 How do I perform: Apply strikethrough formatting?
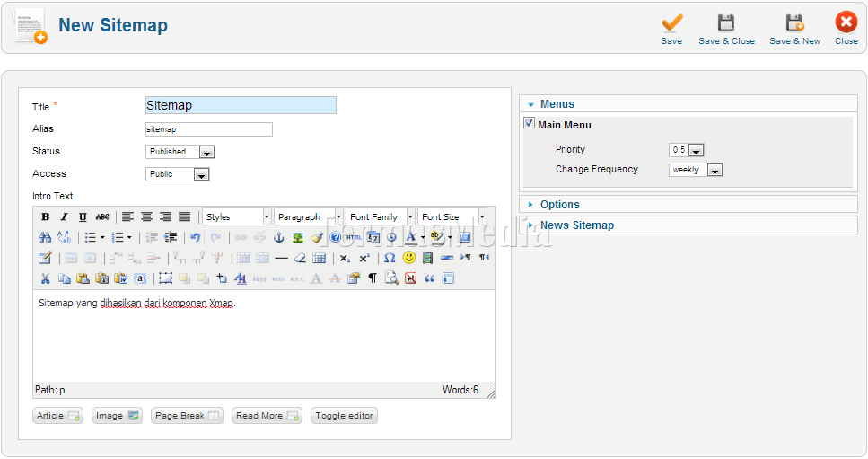click(x=101, y=217)
